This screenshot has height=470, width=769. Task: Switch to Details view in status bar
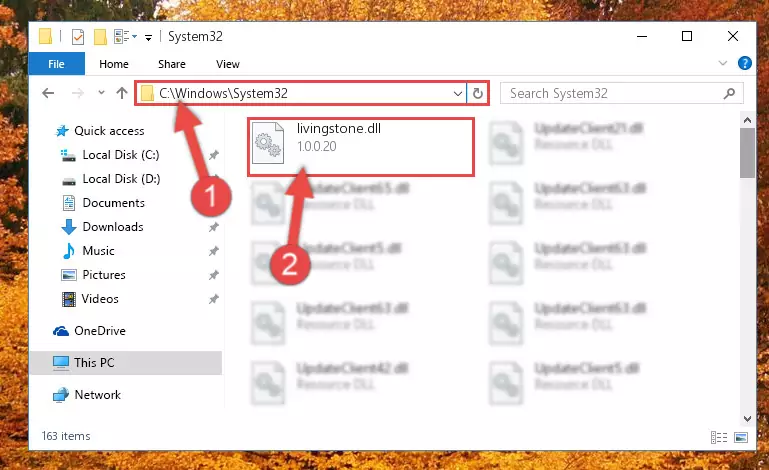tap(719, 437)
